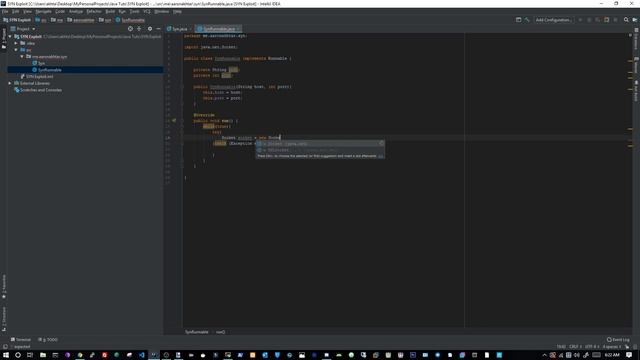Click the run() breadcrumb at editor bottom

220,332
